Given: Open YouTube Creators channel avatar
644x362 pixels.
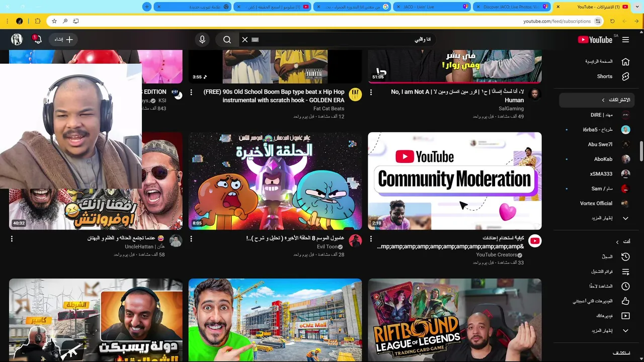Looking at the screenshot, I should click(x=535, y=241).
